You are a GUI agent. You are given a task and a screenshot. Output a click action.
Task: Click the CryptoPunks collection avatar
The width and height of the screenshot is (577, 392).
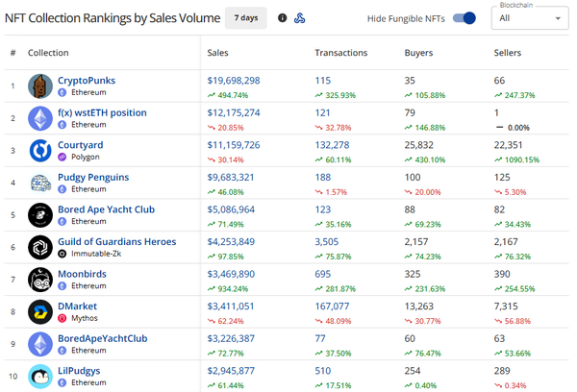[40, 86]
